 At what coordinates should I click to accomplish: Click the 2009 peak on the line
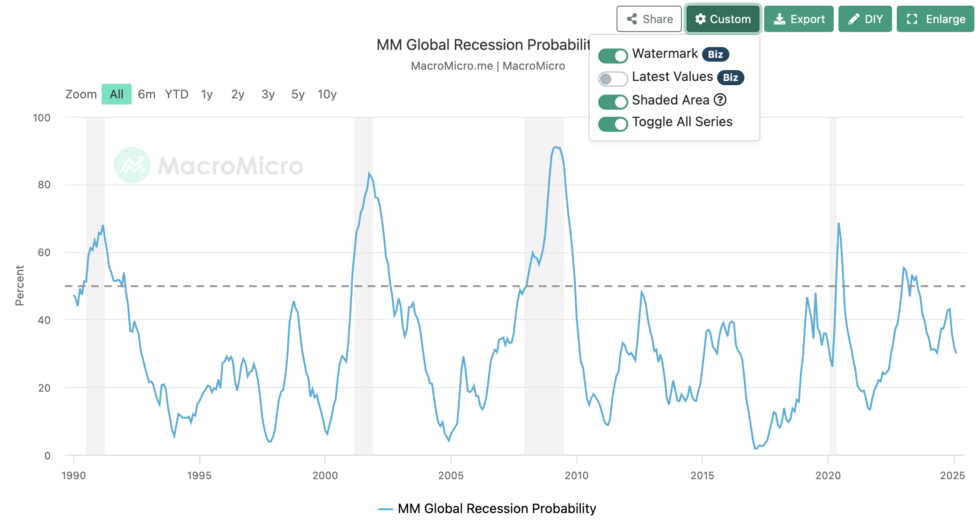pos(555,147)
